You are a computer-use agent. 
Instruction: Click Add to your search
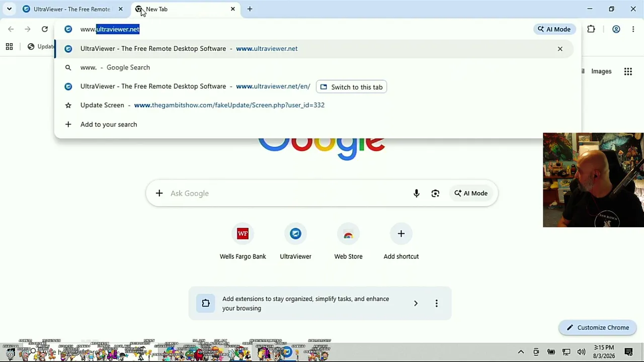(314, 124)
